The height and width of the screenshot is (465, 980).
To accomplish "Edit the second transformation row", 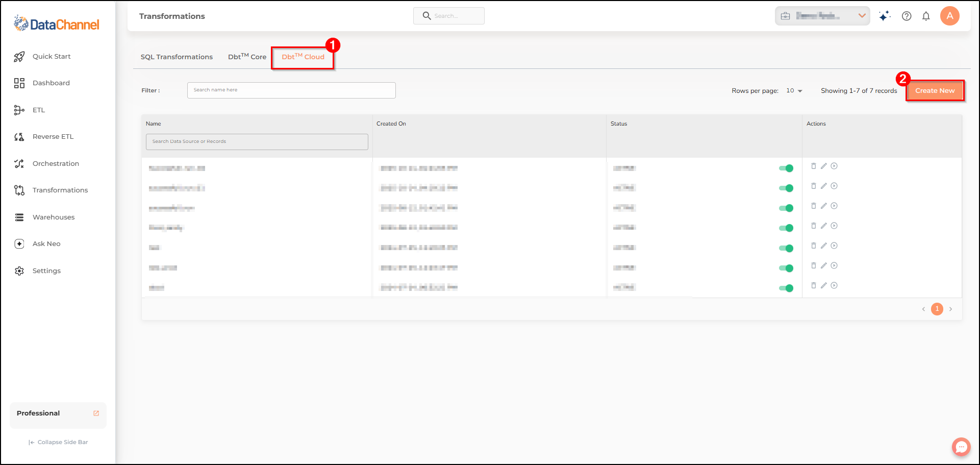I will tap(824, 186).
